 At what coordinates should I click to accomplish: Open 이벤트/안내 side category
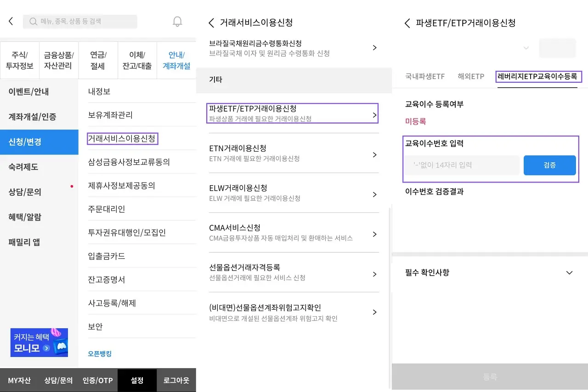[39, 92]
